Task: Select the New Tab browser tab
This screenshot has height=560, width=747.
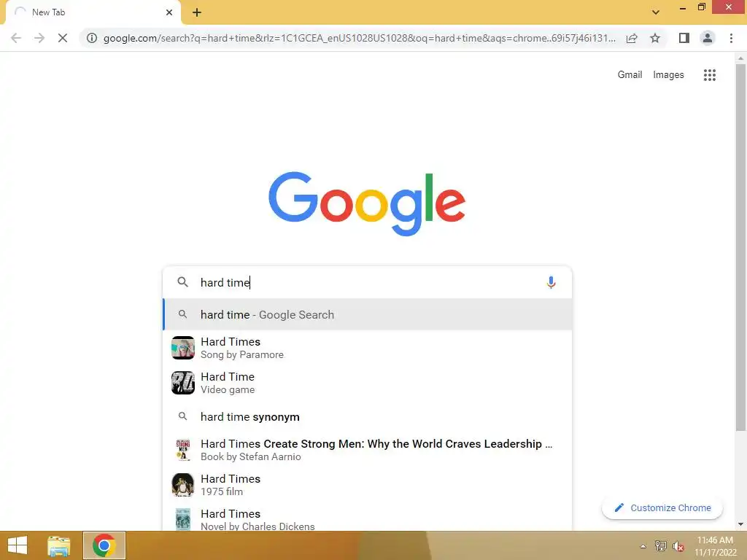Action: point(93,12)
